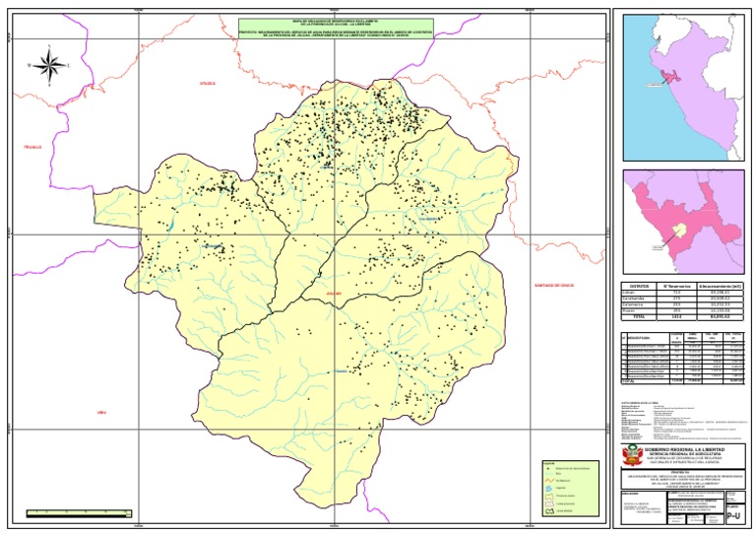Click the Julcan row in districts table
This screenshot has height=535, width=756.
tap(682, 293)
